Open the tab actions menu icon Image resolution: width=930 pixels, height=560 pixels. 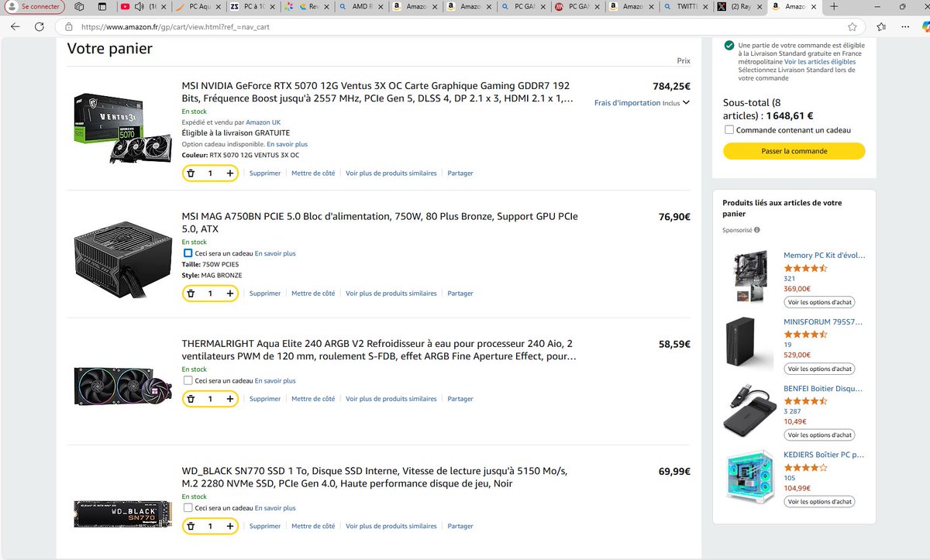click(x=103, y=7)
